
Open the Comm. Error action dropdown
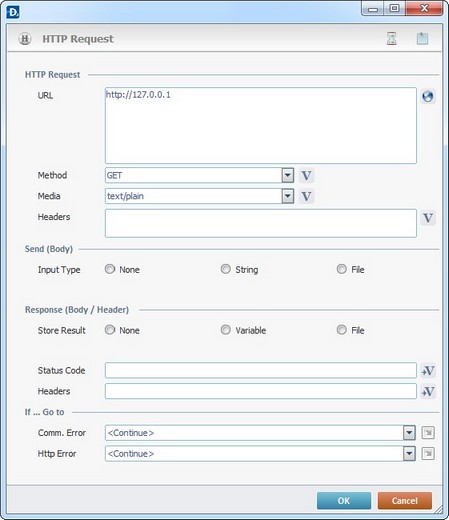point(409,433)
